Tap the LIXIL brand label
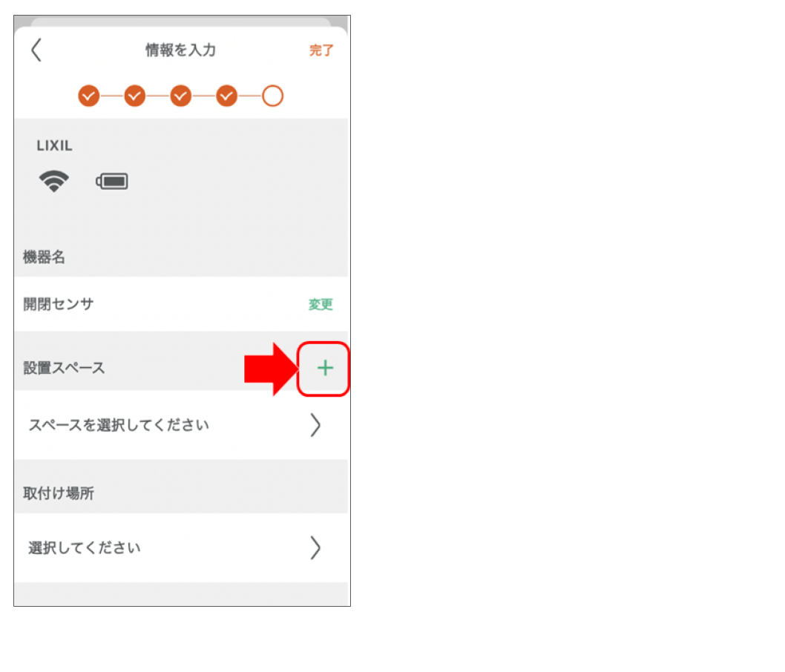Screen dimensions: 785x672 click(x=55, y=145)
